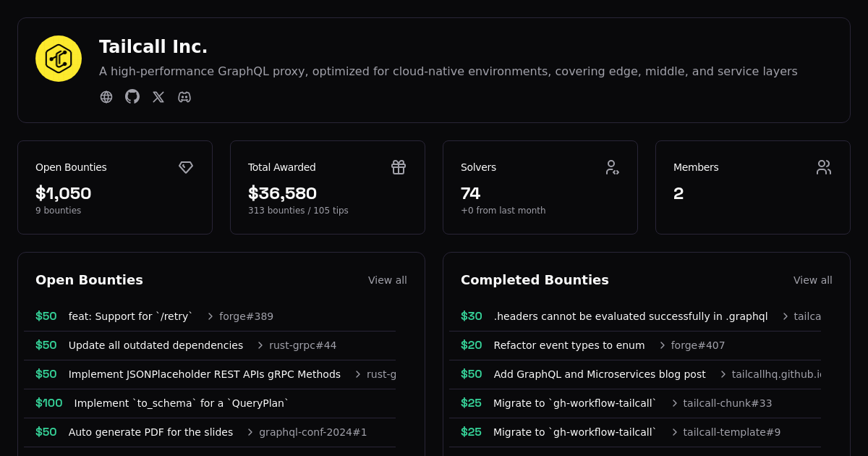Viewport: 868px width, 456px height.
Task: Click the gift icon in Total Awarded card
Action: coord(399,167)
